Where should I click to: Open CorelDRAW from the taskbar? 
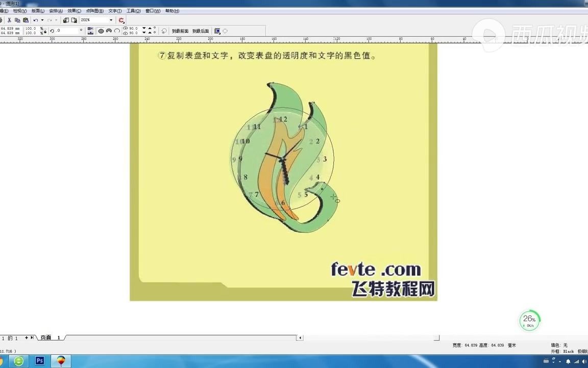pyautogui.click(x=61, y=361)
